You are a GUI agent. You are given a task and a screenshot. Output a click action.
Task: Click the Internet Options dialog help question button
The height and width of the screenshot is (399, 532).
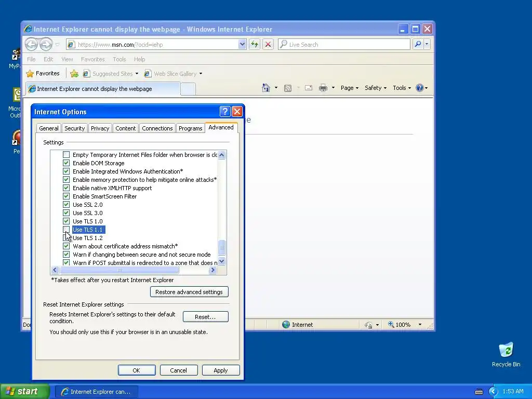225,111
